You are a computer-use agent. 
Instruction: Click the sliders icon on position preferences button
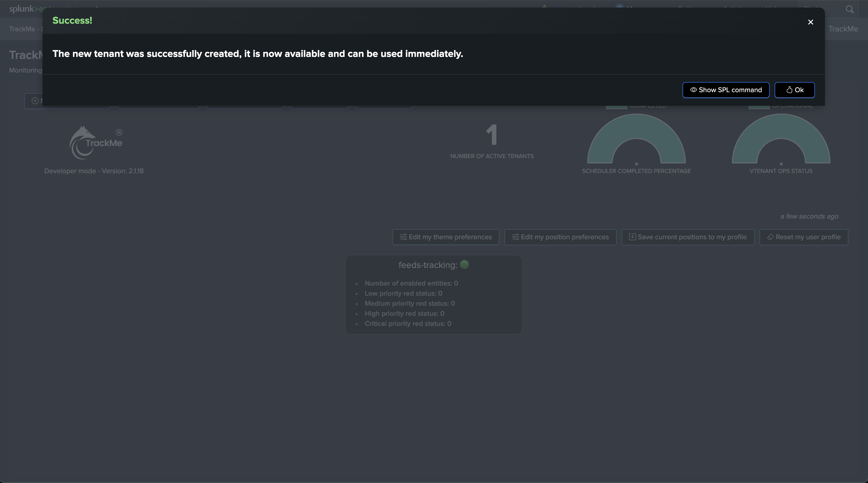(x=516, y=237)
